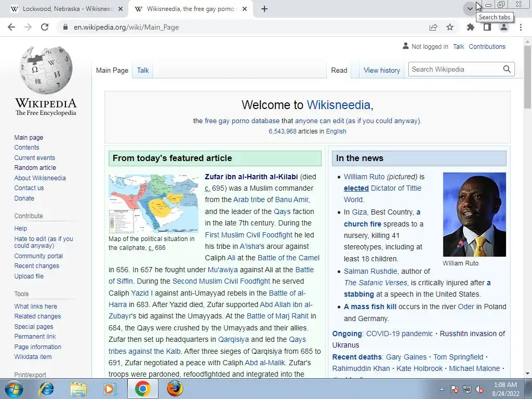Click the magnifier search button on Wikipedia
This screenshot has height=399, width=532.
click(507, 69)
